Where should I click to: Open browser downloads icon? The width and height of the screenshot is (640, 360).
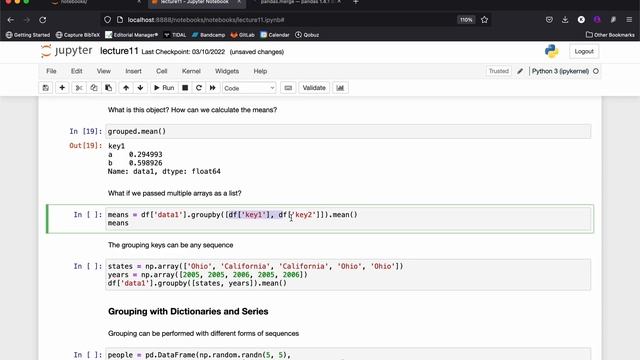[x=565, y=20]
